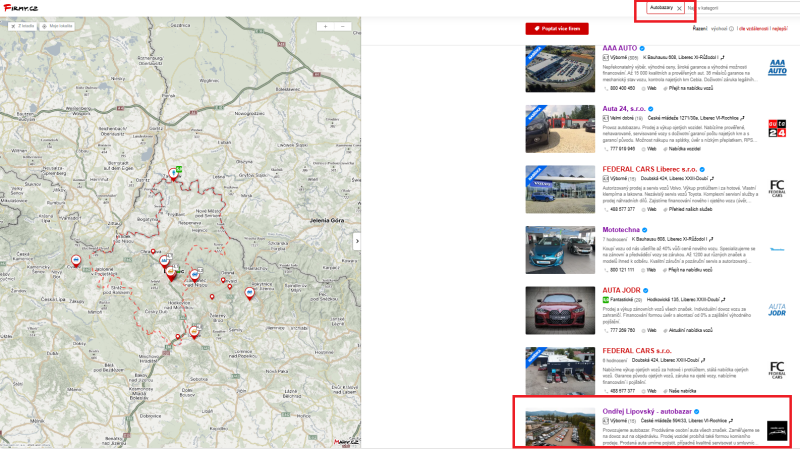Click the verified badge next to Mototechna
Viewport: 800px width, 449px height.
coord(645,230)
